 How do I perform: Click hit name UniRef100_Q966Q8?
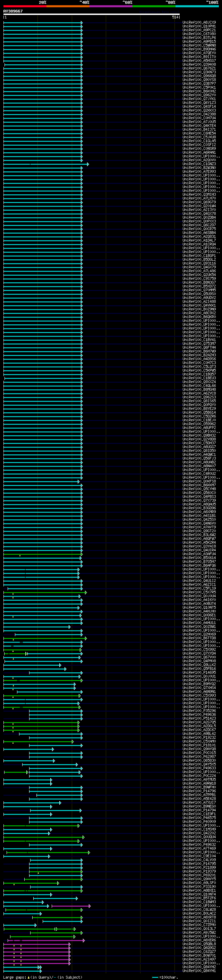(x=199, y=76)
